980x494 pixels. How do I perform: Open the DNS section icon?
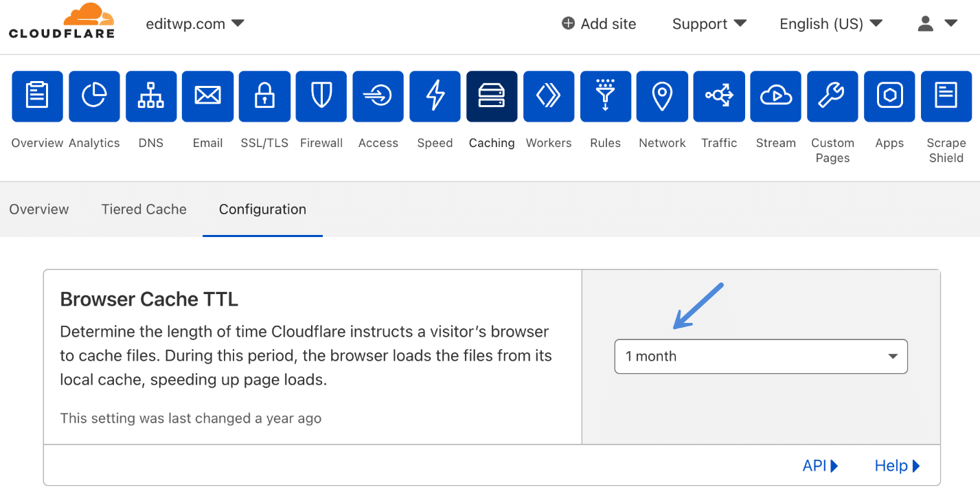pyautogui.click(x=151, y=97)
